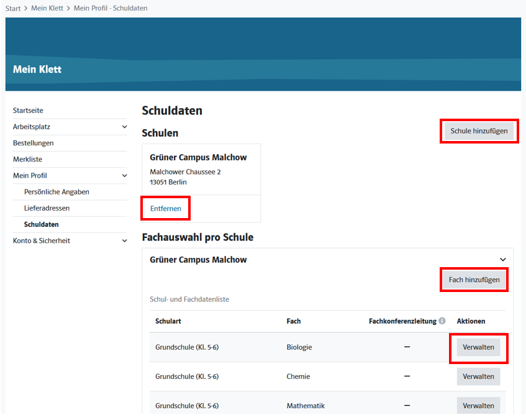Screen dimensions: 526x420
Task: Open Merkliste in the sidebar
Action: 27,160
